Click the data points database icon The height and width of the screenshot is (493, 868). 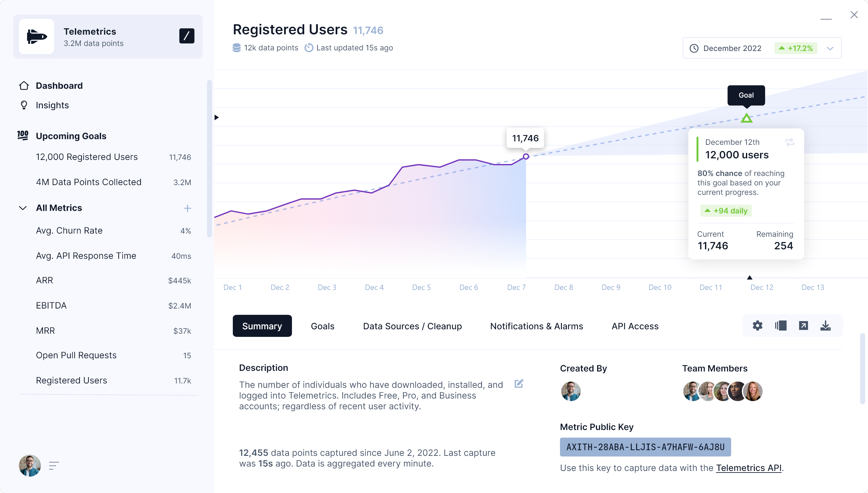pyautogui.click(x=237, y=48)
